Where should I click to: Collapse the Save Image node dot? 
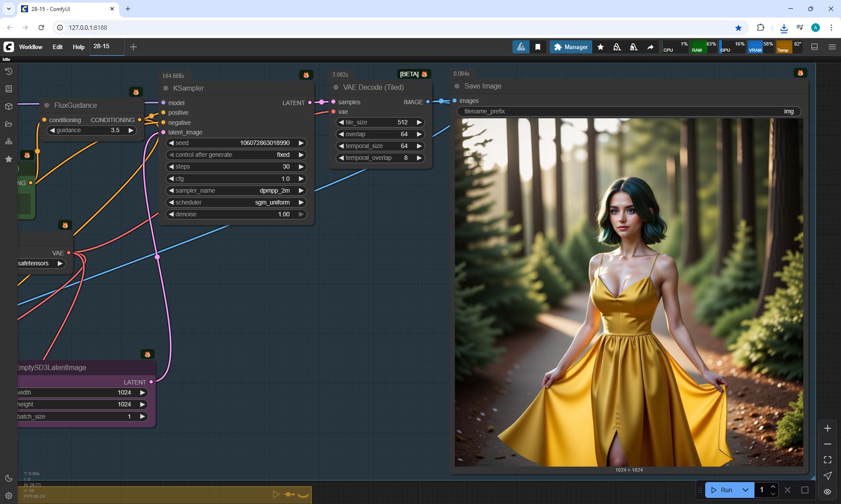pyautogui.click(x=457, y=86)
